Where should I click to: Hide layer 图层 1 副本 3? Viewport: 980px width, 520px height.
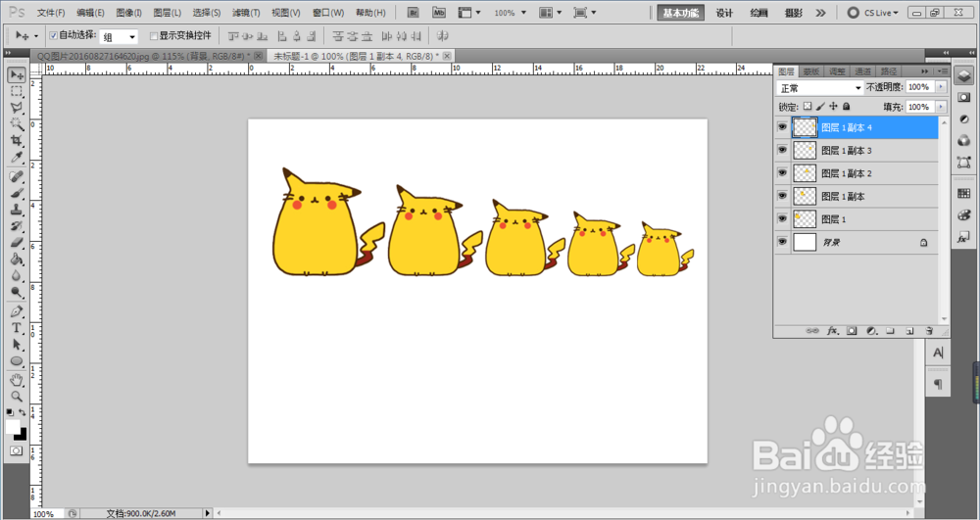(782, 151)
